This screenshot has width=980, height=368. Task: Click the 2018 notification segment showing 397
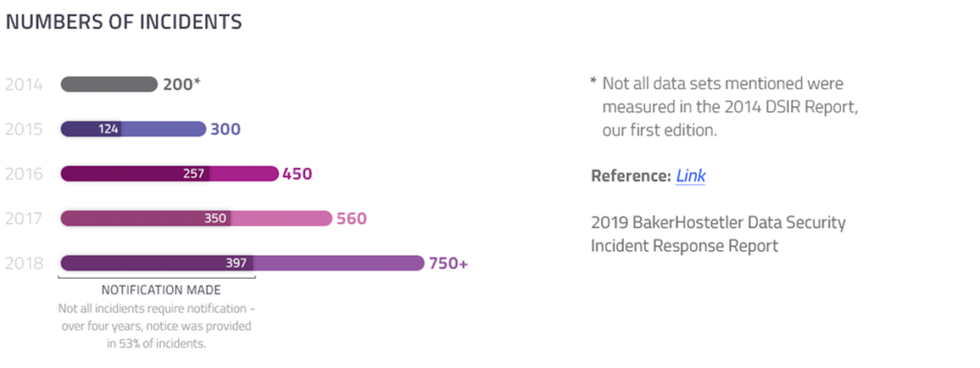coord(157,263)
